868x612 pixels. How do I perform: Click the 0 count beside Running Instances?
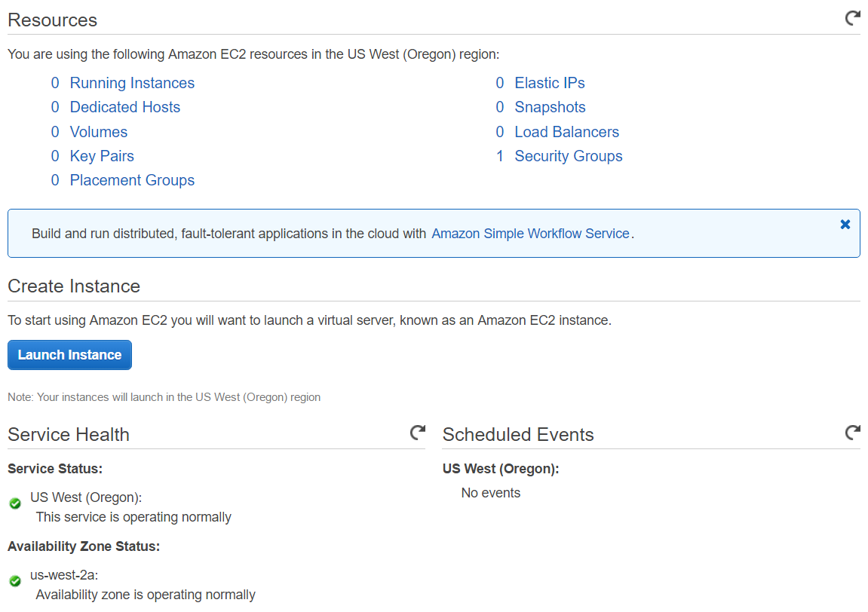(x=55, y=83)
